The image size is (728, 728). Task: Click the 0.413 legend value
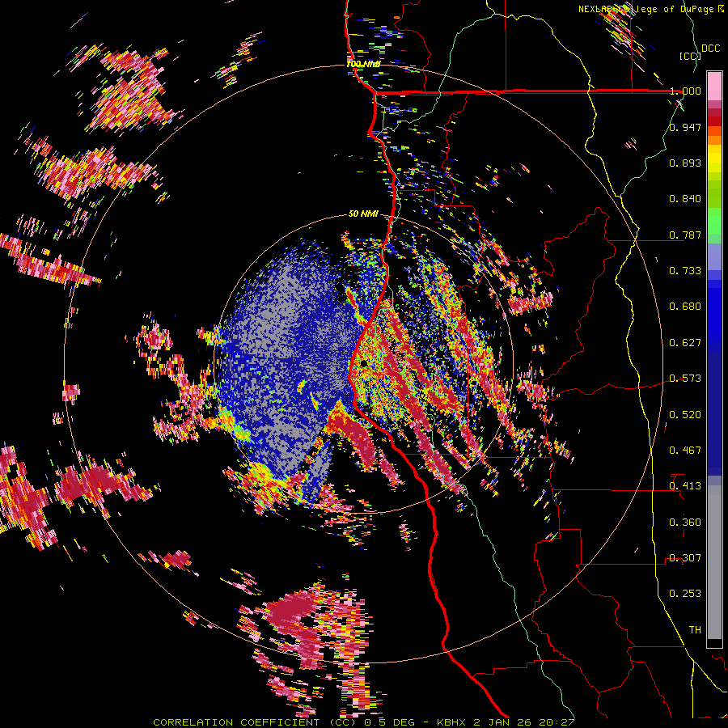tap(685, 486)
